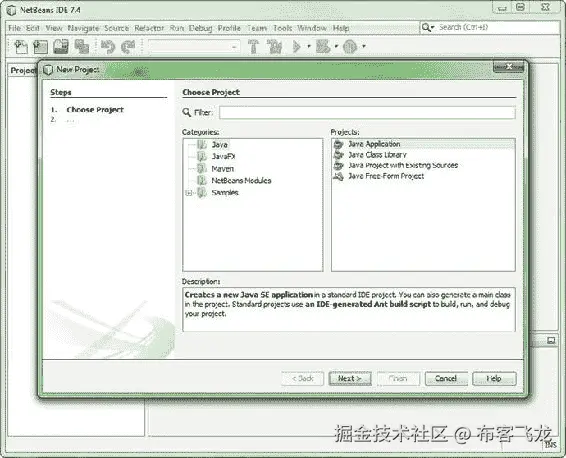
Task: Select Java Project with Existing Sources
Action: point(403,166)
